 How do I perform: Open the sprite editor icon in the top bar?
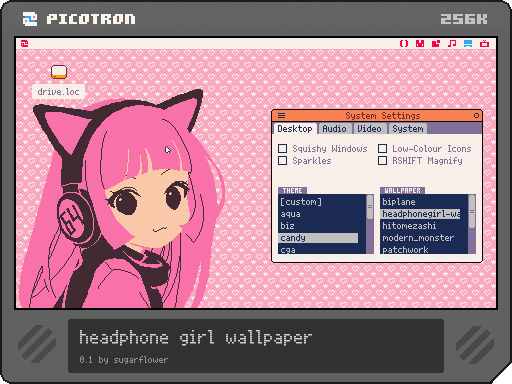[420, 43]
